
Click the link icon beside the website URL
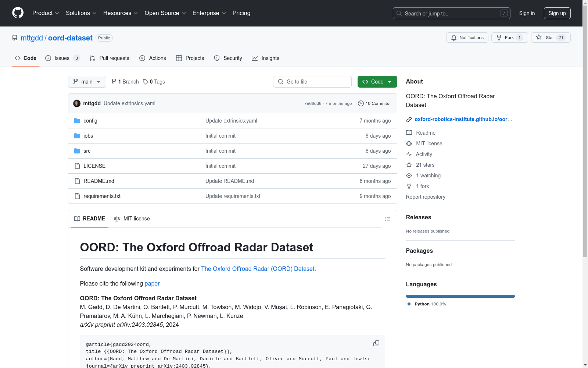(x=409, y=119)
